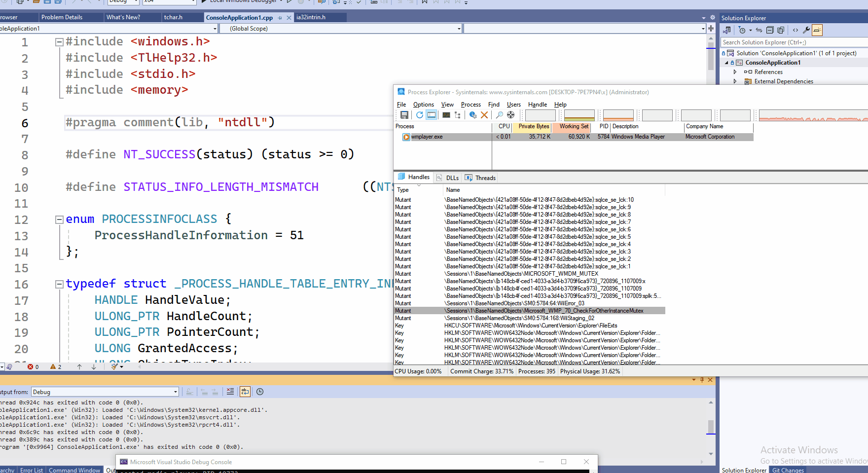This screenshot has height=473, width=868.
Task: Click the wmplayer.exe process icon
Action: coord(406,137)
